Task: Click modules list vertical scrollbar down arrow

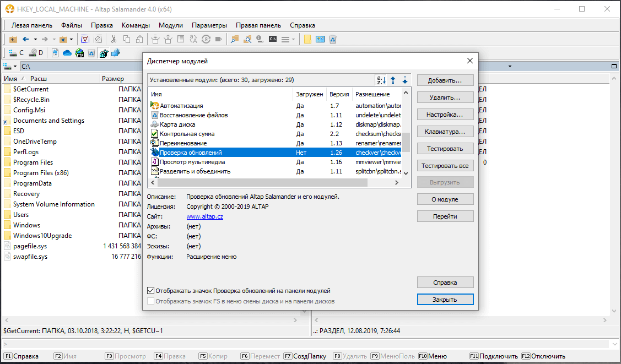Action: pyautogui.click(x=406, y=173)
